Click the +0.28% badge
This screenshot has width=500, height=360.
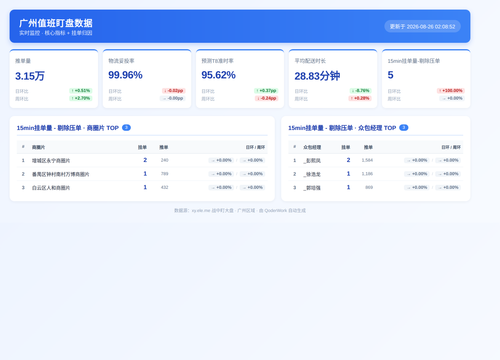360,98
